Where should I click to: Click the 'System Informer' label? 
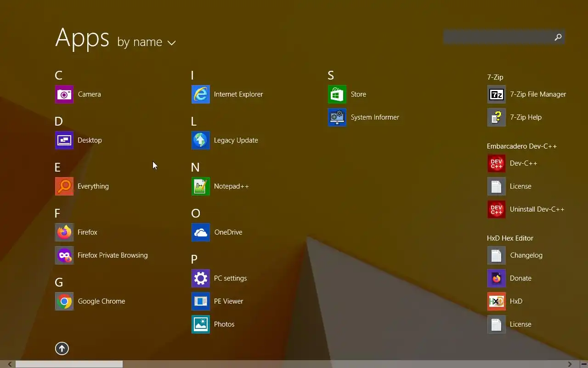tap(375, 117)
